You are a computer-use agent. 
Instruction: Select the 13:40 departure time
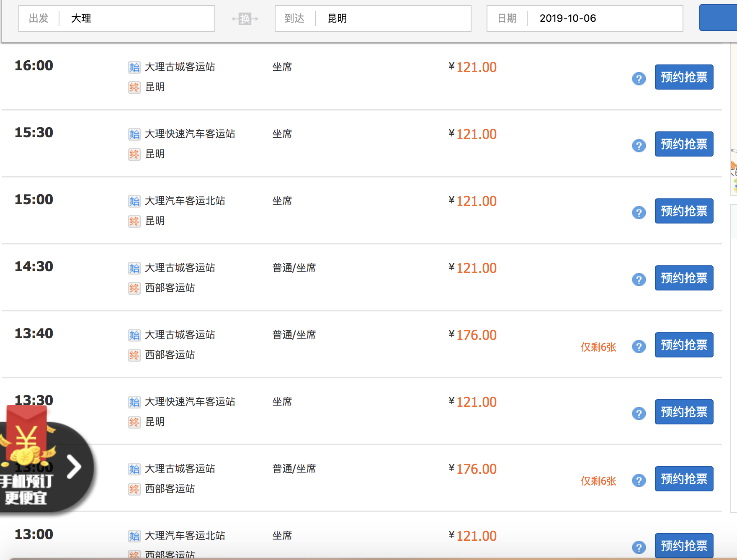34,334
